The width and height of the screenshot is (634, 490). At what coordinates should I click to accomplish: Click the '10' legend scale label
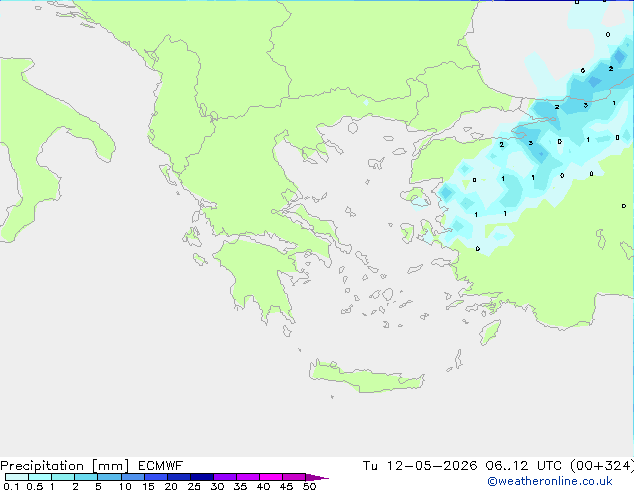[x=125, y=486]
